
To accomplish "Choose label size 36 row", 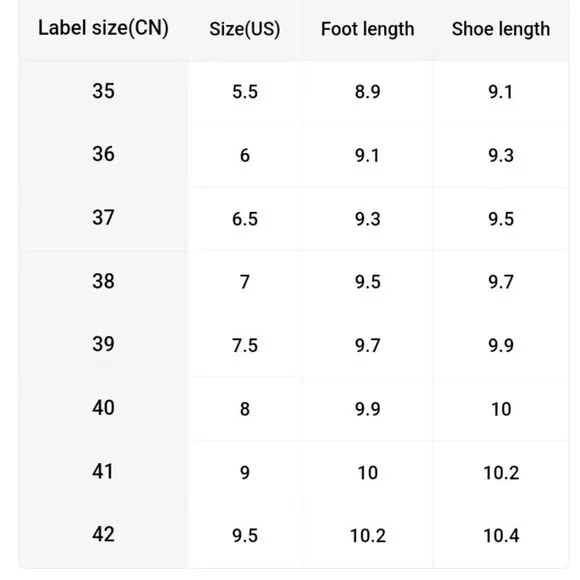I will pos(294,155).
